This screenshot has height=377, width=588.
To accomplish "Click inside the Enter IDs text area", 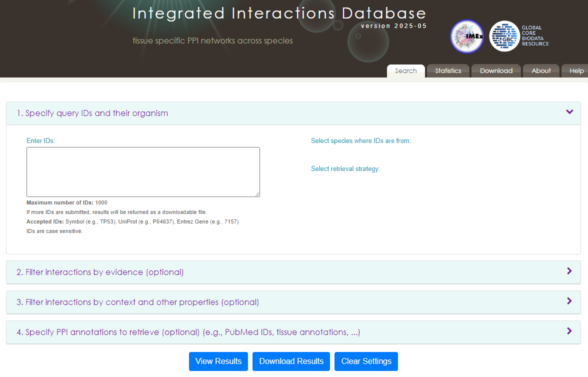I will pos(143,172).
